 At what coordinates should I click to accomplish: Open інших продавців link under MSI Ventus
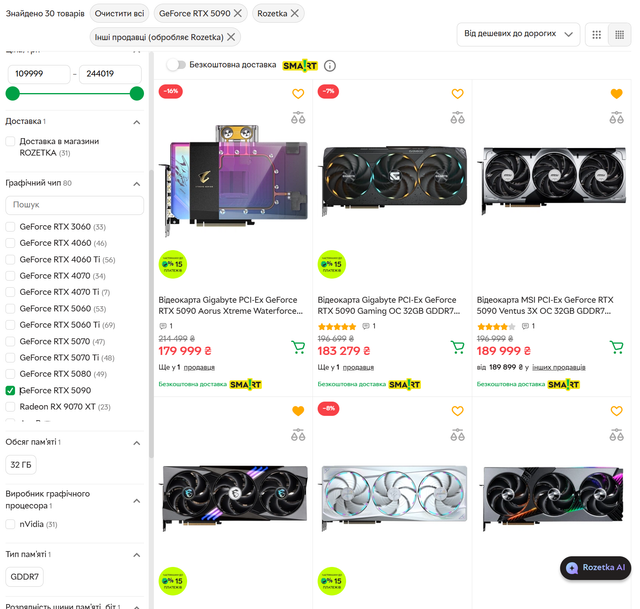[x=558, y=367]
